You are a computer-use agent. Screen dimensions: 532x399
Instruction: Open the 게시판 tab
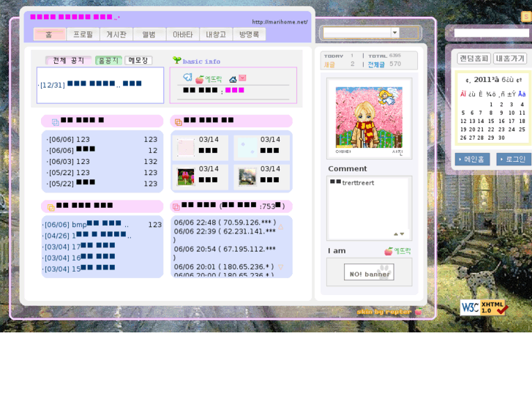coord(116,34)
